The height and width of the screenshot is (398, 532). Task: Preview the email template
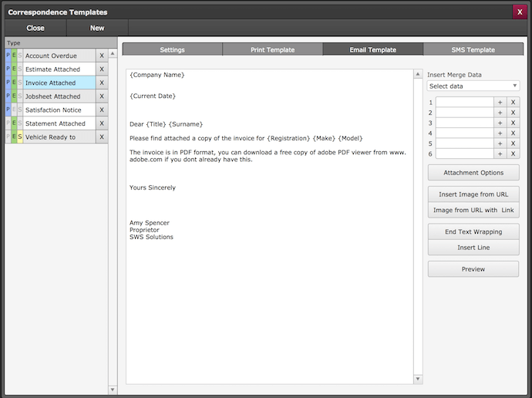pyautogui.click(x=473, y=269)
